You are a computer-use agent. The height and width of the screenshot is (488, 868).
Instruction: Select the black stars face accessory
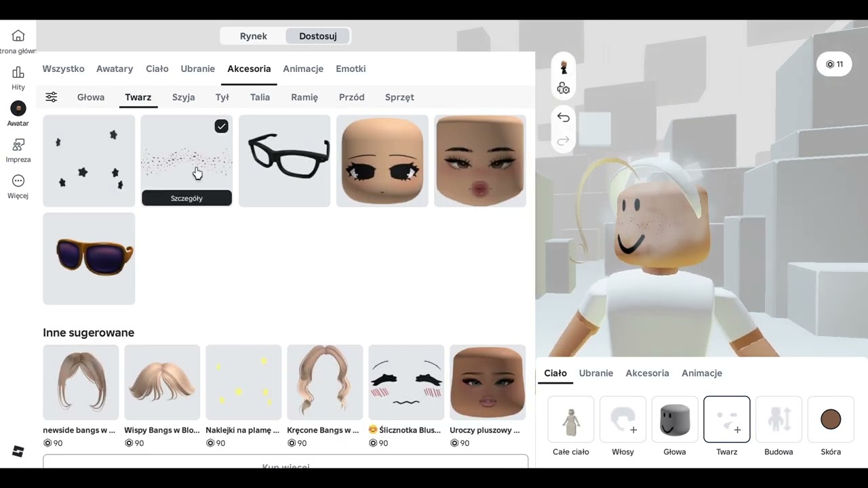point(89,161)
